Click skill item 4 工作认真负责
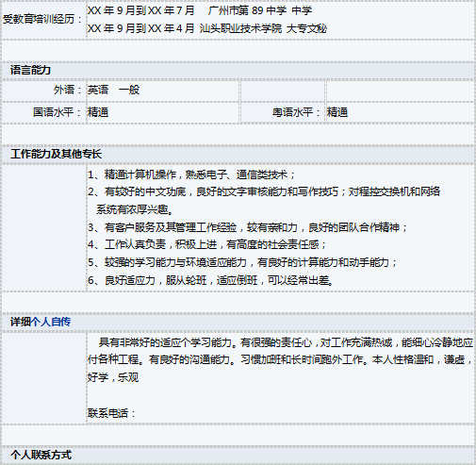 [x=207, y=244]
